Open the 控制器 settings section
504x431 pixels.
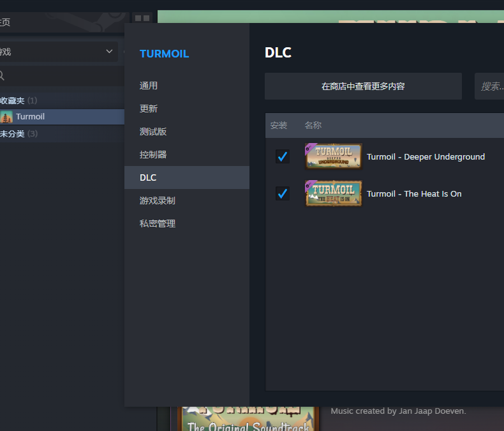click(153, 155)
